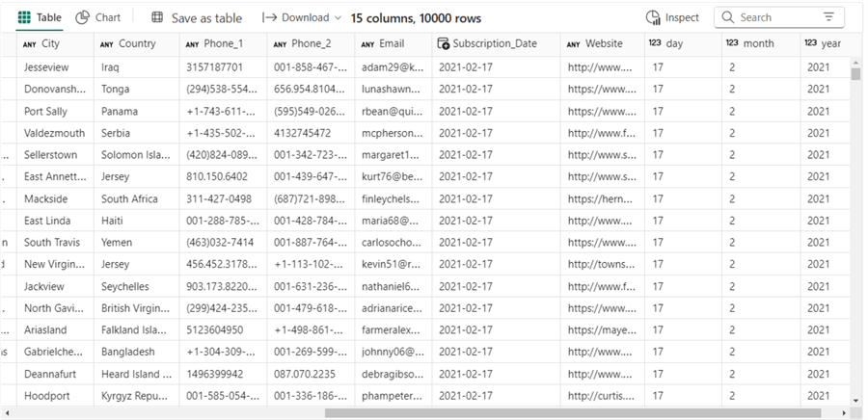Screen dimensions: 868x420
Task: Click the Inspect icon
Action: click(x=654, y=17)
